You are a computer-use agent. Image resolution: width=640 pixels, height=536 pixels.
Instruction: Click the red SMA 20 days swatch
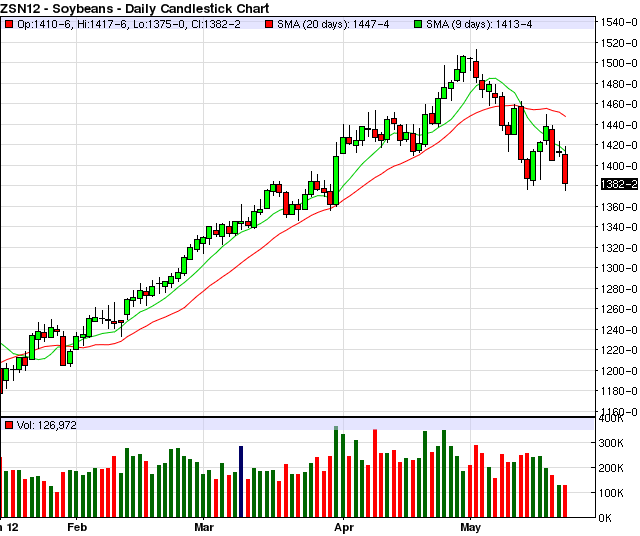[269, 24]
